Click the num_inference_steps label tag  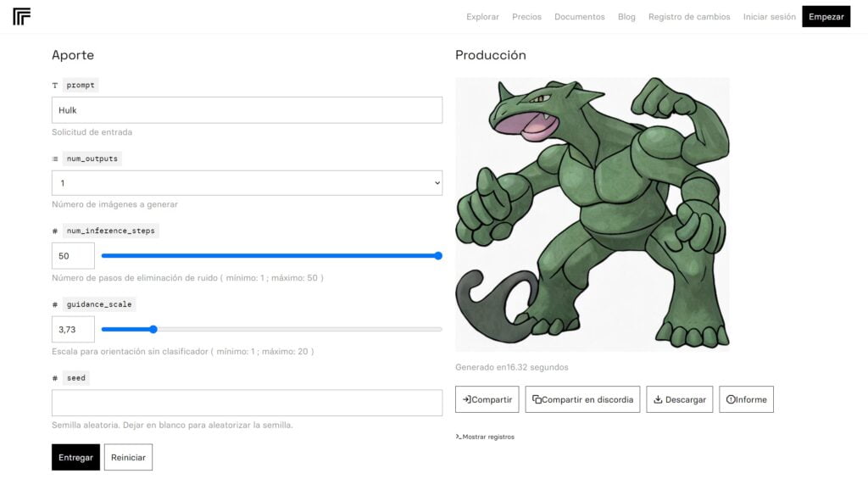coord(111,231)
